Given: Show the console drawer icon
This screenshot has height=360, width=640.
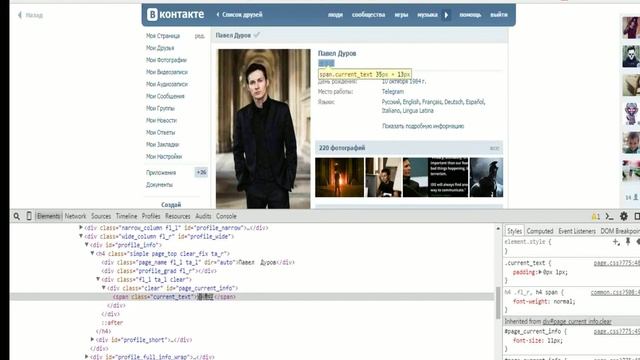Looking at the screenshot, I should 609,216.
